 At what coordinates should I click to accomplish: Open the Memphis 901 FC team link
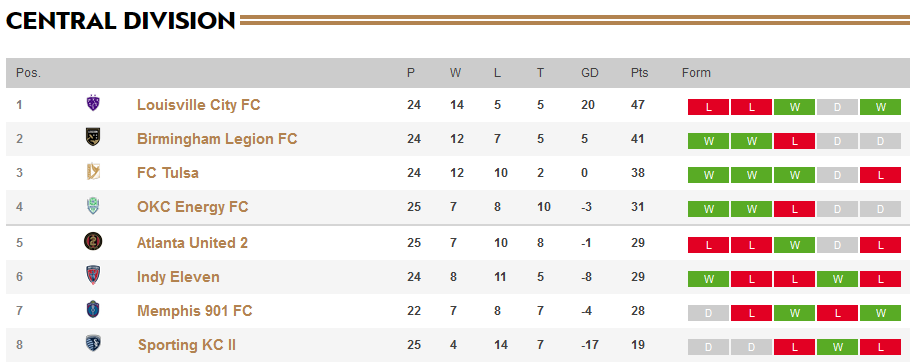(194, 311)
